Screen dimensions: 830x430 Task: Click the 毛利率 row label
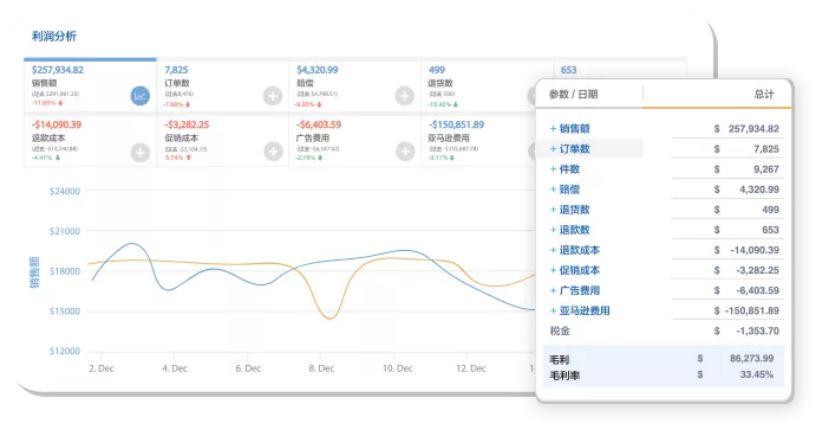point(564,375)
